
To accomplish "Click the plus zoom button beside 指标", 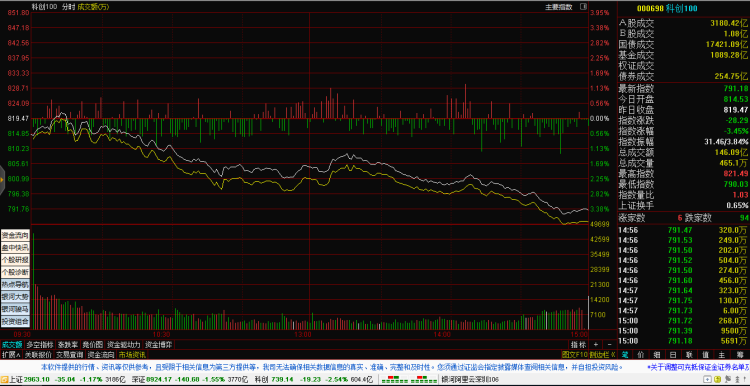I will pos(596,344).
